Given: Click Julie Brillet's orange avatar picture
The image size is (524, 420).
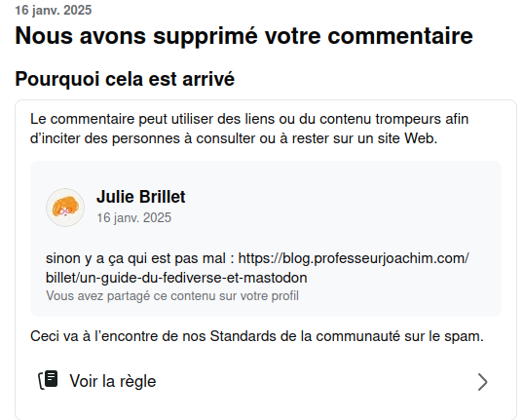Looking at the screenshot, I should pyautogui.click(x=65, y=208).
